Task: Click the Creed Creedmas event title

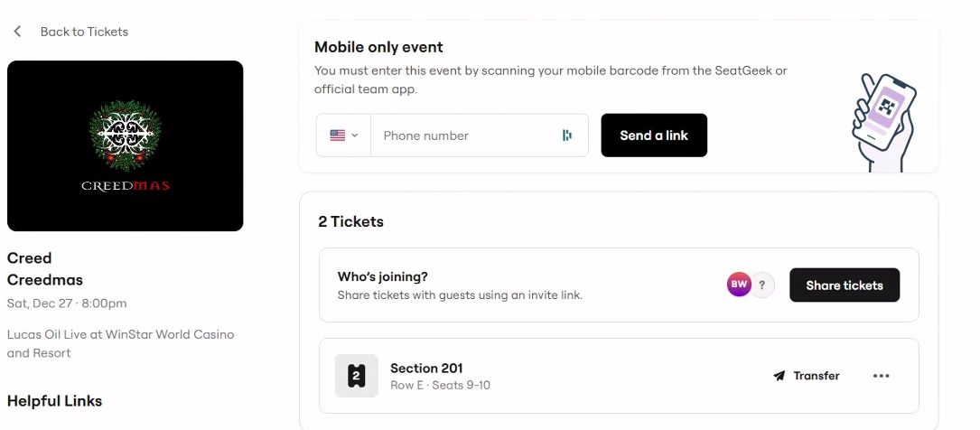Action: 45,268
